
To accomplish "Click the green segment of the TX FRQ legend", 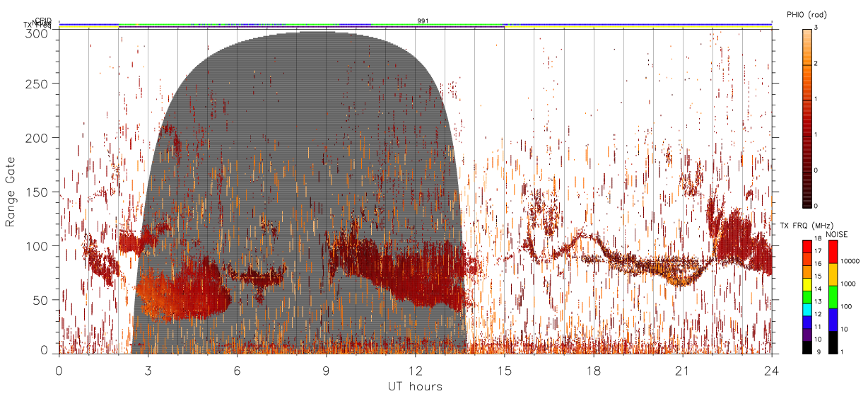I will 807,297.
